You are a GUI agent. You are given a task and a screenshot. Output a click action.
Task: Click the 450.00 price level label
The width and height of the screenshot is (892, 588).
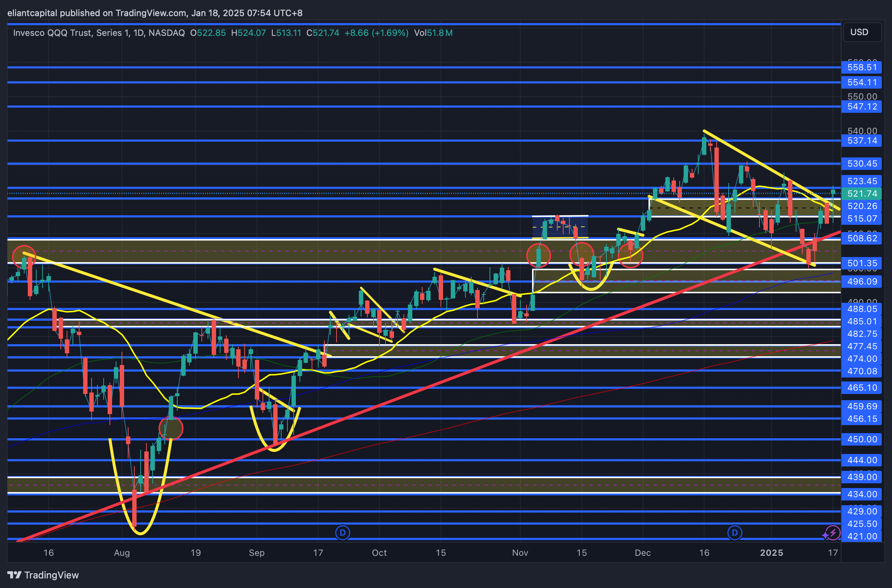pos(862,439)
